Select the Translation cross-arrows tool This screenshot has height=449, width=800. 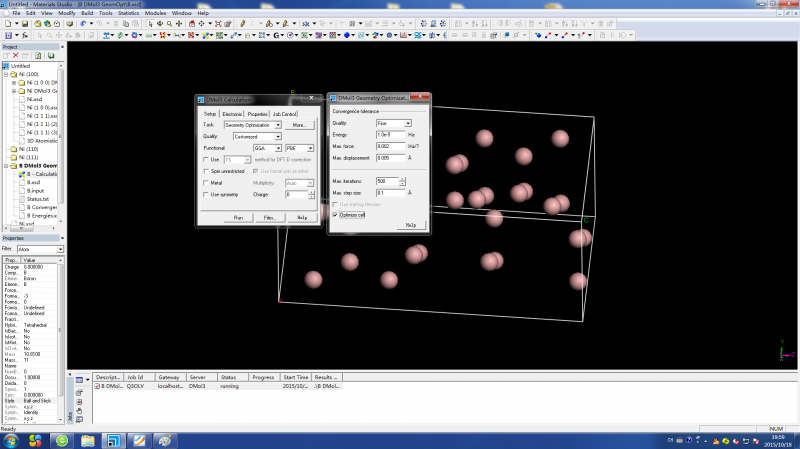(x=179, y=23)
